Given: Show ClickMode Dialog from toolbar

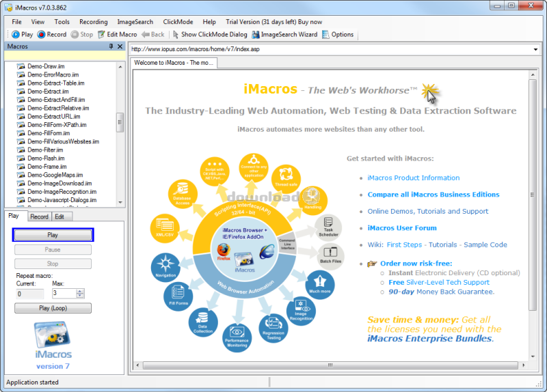Looking at the screenshot, I should point(210,35).
